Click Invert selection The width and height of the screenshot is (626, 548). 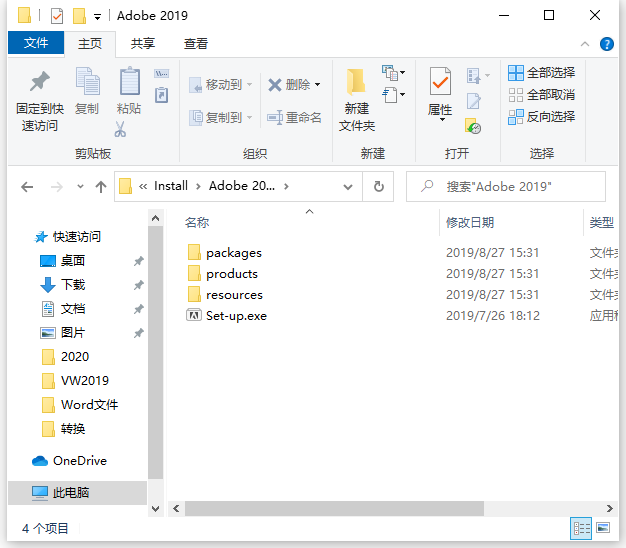tap(541, 117)
